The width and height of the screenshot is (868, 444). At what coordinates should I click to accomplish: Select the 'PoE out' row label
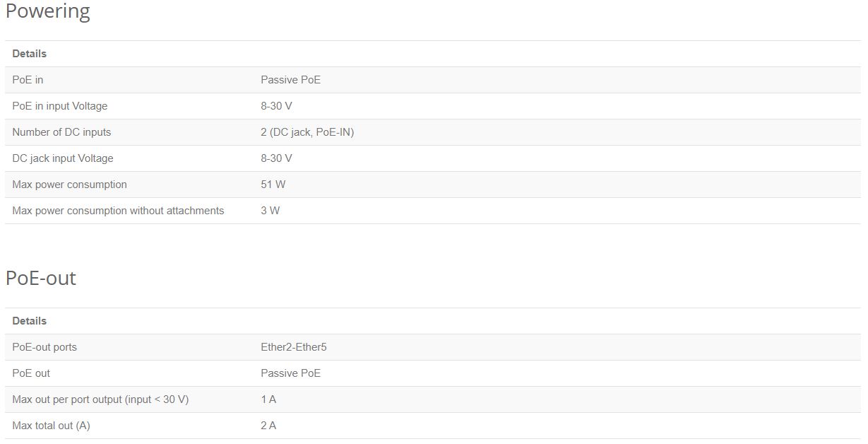(31, 373)
